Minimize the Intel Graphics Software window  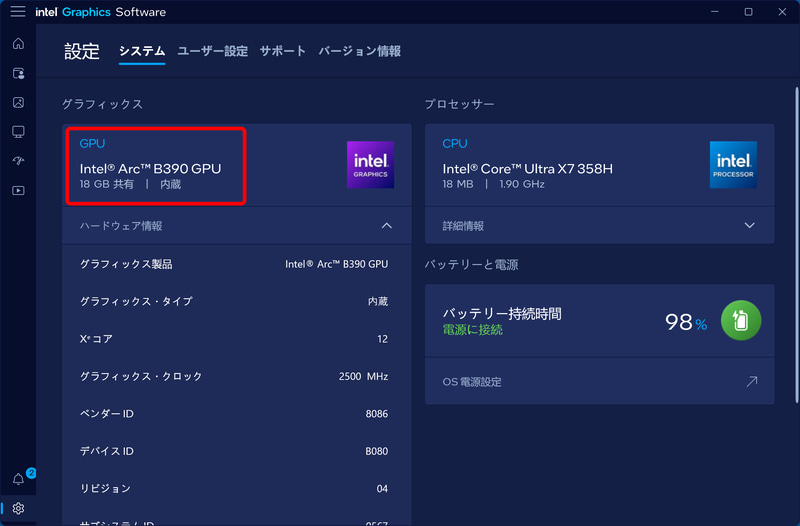tap(715, 11)
